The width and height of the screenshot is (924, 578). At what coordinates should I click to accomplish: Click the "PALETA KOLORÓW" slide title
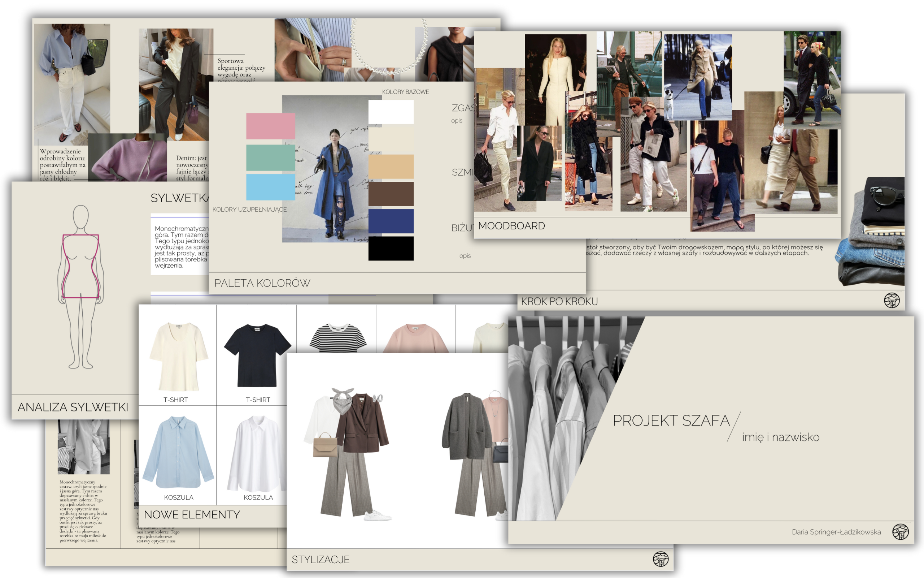tap(262, 283)
